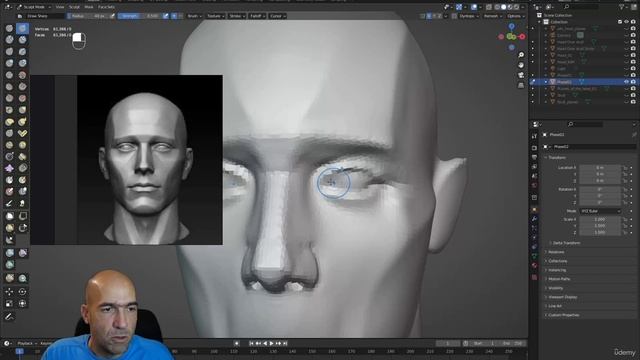Screen dimensions: 640x360
Task: Click the Location X field
Action: 600,168
